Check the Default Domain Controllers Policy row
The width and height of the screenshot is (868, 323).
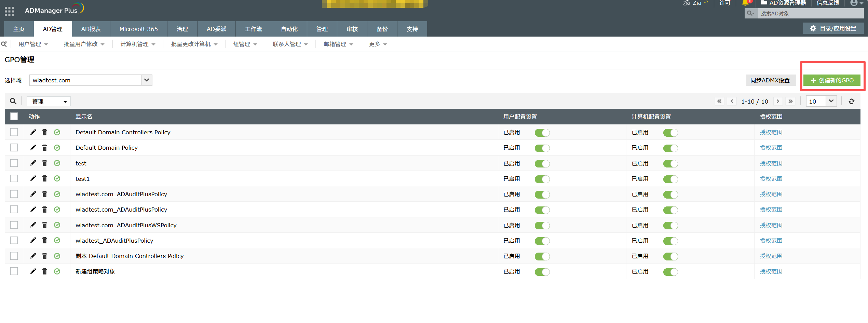[14, 132]
